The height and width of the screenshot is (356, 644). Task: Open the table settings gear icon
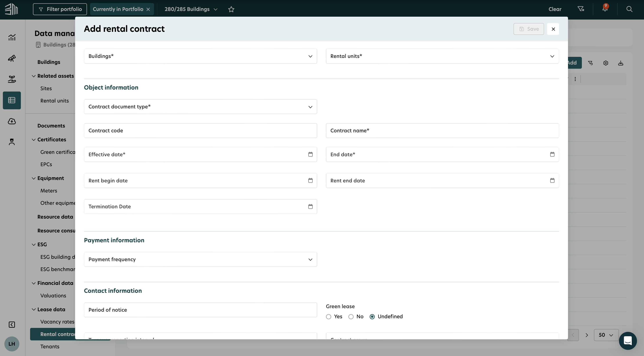click(x=606, y=63)
